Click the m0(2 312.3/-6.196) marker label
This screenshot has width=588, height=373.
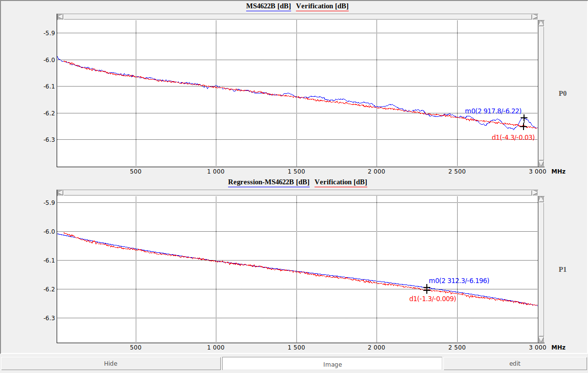[x=459, y=281]
